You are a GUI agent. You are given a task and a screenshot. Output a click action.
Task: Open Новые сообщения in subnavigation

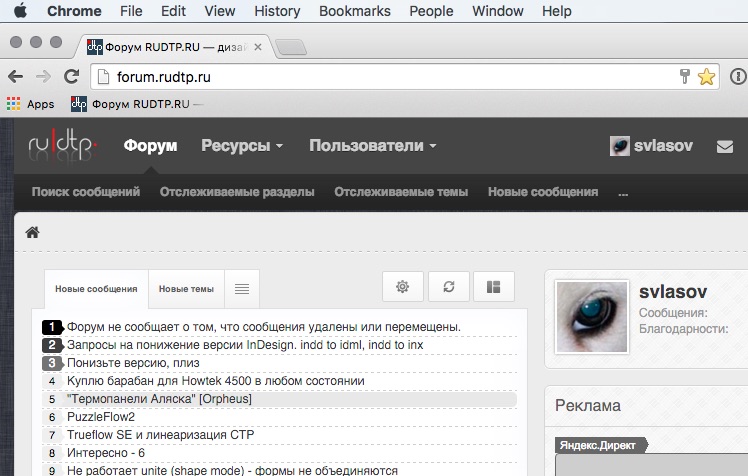coord(543,192)
